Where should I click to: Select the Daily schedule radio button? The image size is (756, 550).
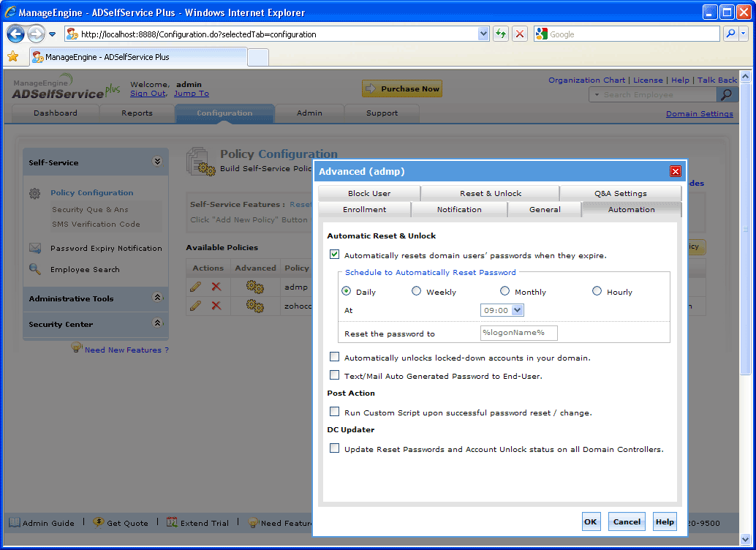346,291
